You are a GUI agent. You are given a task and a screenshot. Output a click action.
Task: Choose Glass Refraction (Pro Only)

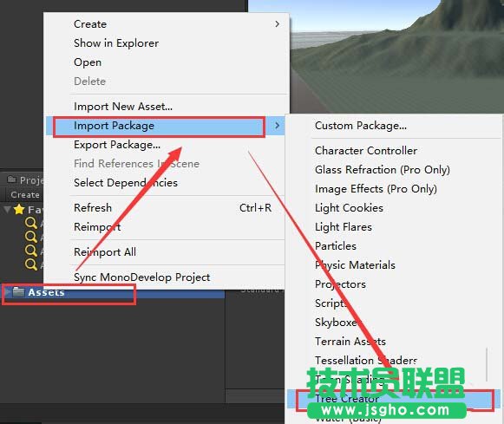(394, 170)
